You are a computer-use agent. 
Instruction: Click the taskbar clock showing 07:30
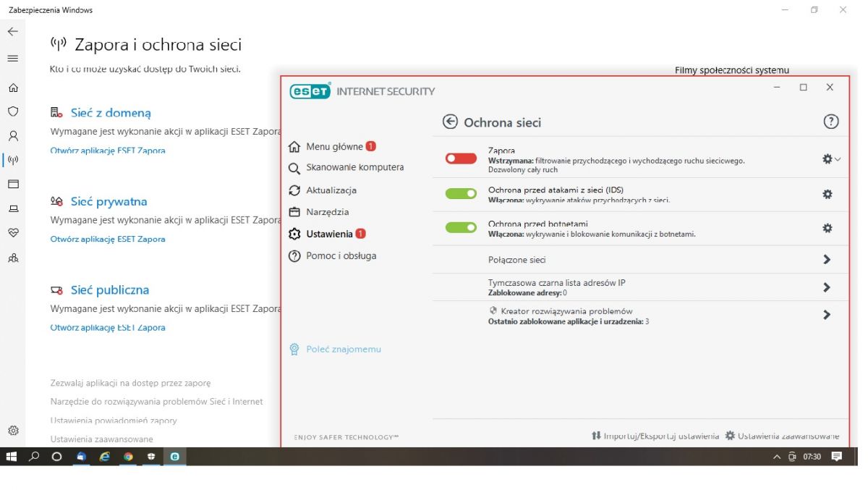pyautogui.click(x=812, y=457)
